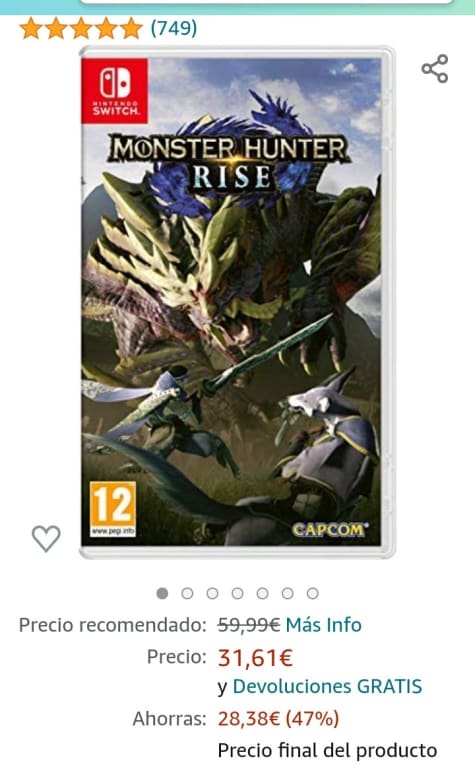The width and height of the screenshot is (475, 769).
Task: Tap the struck-through 59,99€ recommended price
Action: 249,625
